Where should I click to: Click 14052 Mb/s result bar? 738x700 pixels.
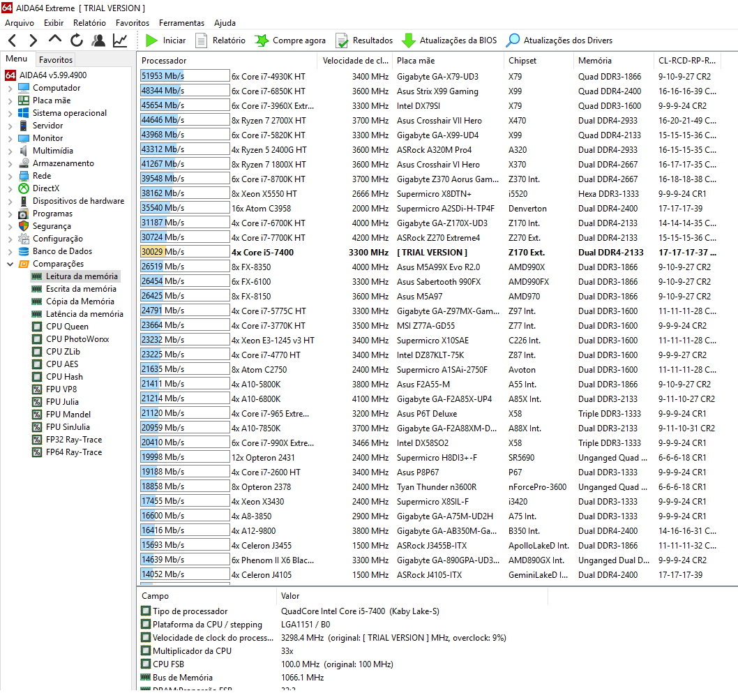184,574
